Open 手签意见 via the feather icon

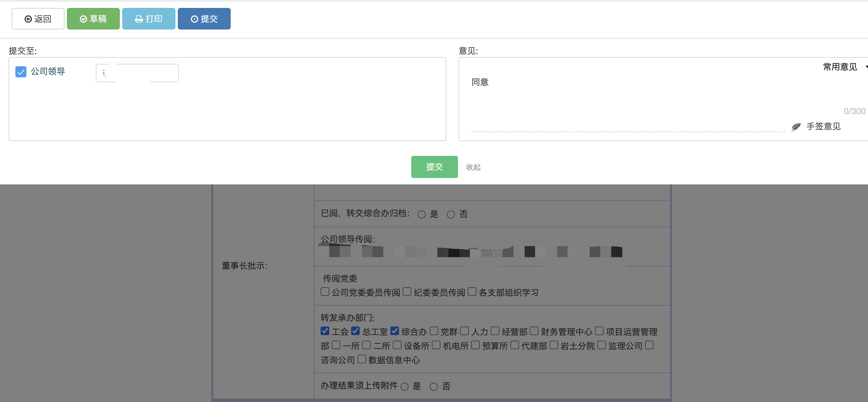point(796,127)
